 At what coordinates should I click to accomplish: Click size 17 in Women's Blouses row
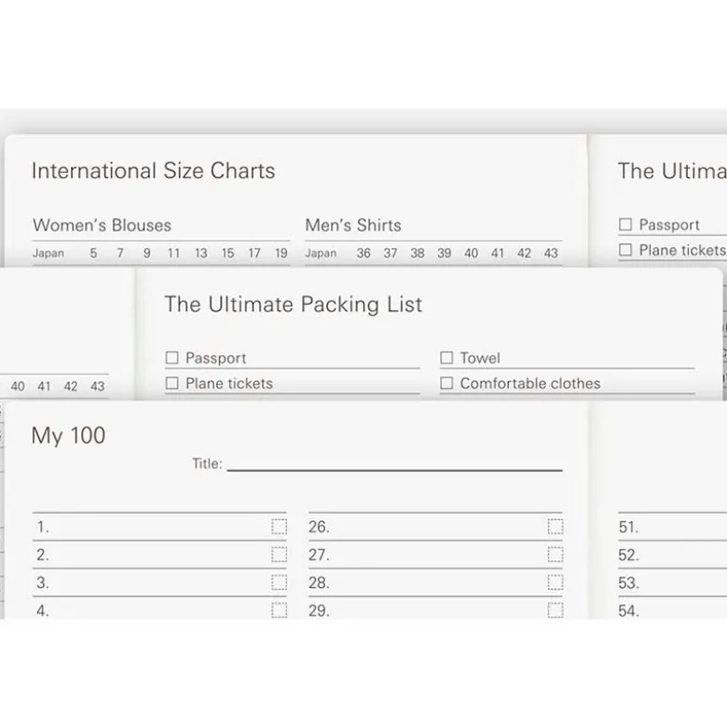254,253
